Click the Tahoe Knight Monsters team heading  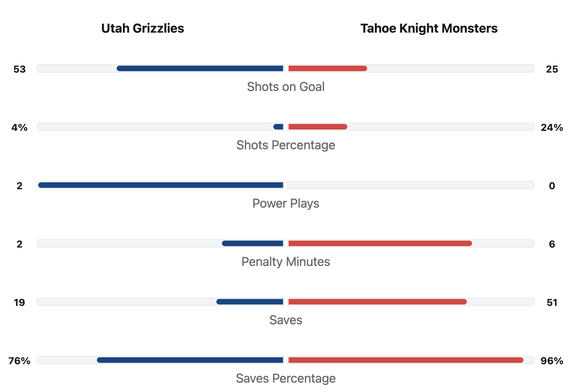click(429, 28)
